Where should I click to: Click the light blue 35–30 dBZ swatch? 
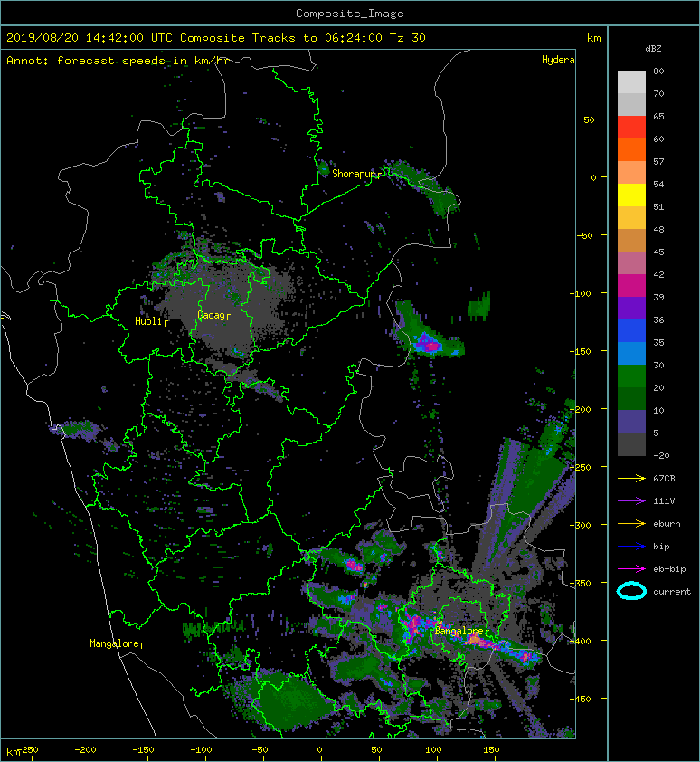point(631,353)
